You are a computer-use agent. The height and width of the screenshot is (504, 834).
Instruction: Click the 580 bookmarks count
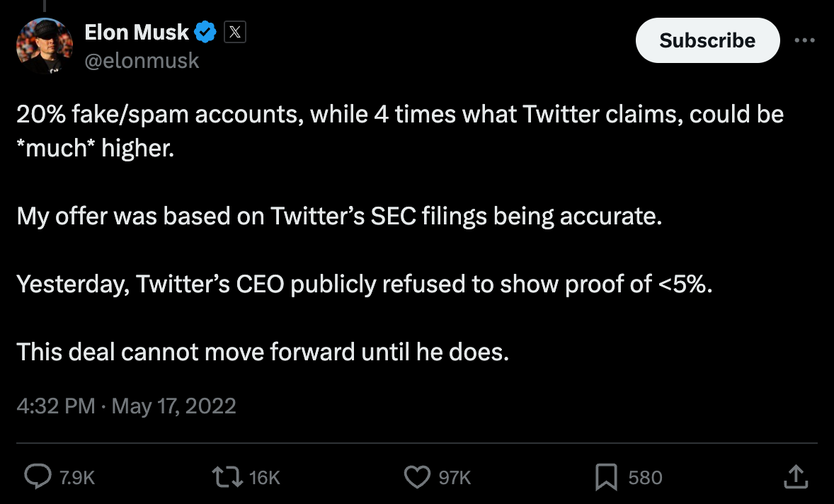click(645, 478)
